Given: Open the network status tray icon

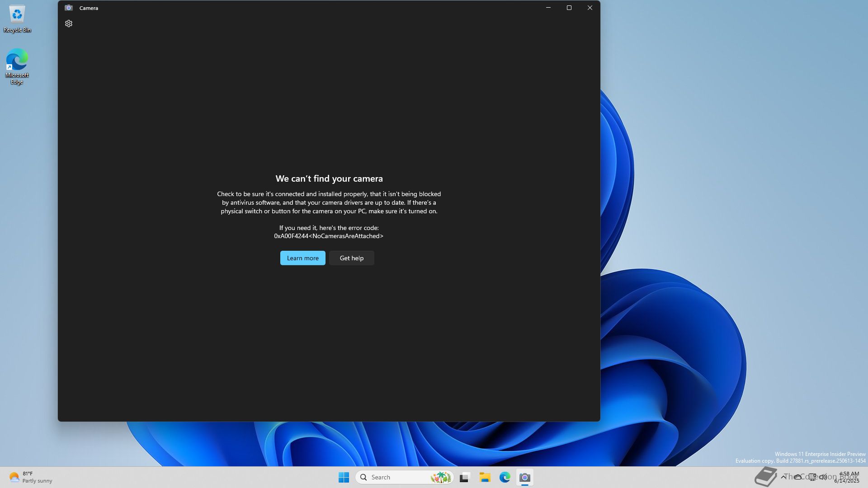Looking at the screenshot, I should point(812,477).
